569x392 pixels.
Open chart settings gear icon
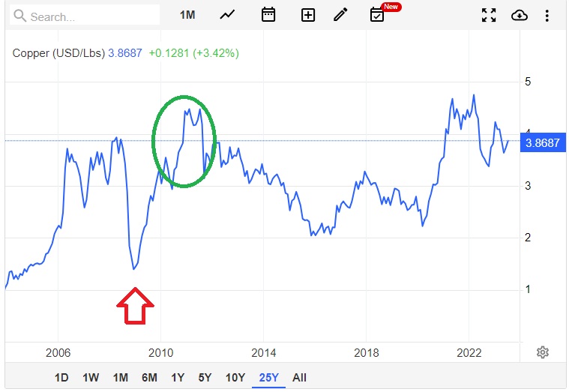point(544,352)
